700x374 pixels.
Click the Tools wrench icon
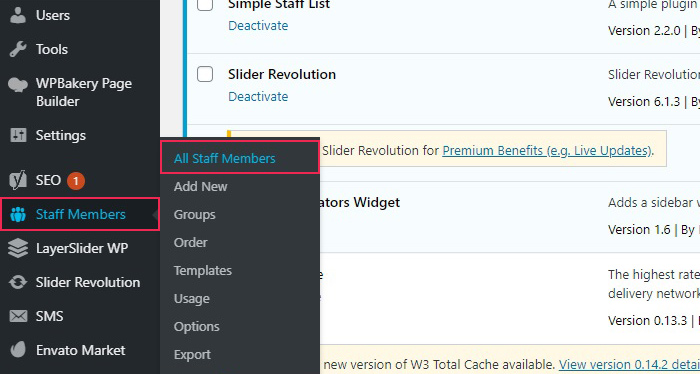[x=18, y=49]
